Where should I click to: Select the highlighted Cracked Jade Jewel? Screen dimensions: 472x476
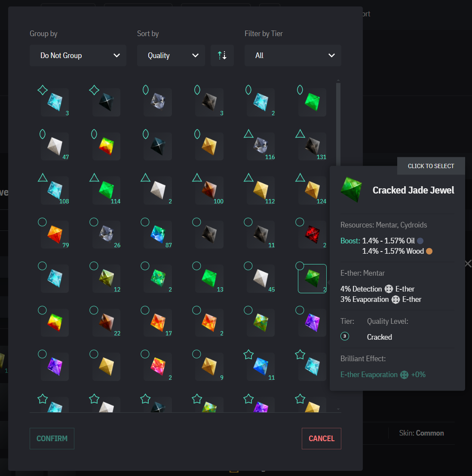click(x=312, y=279)
